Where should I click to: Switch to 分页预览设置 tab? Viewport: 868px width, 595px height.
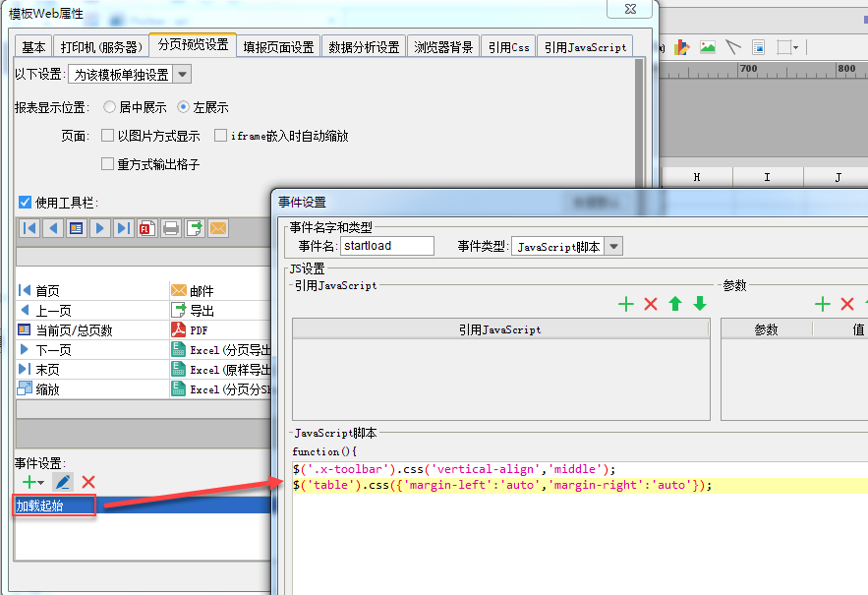pos(194,44)
